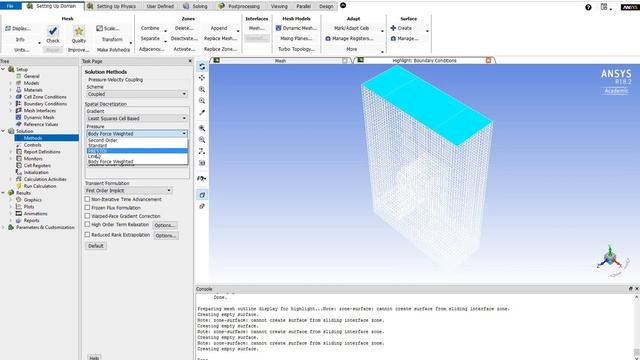Open Surface Manage dialog
The image size is (640, 360).
click(x=404, y=38)
